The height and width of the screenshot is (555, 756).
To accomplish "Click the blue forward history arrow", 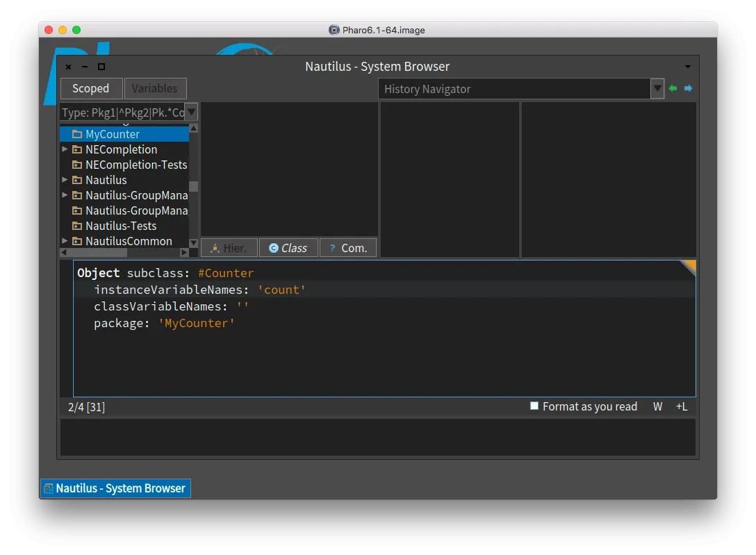I will 688,88.
